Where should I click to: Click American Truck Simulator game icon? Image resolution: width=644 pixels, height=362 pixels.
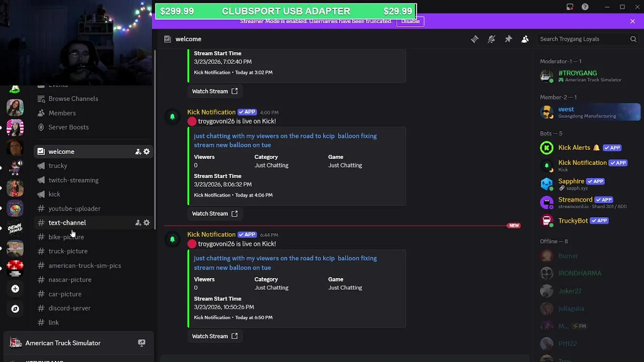click(16, 343)
